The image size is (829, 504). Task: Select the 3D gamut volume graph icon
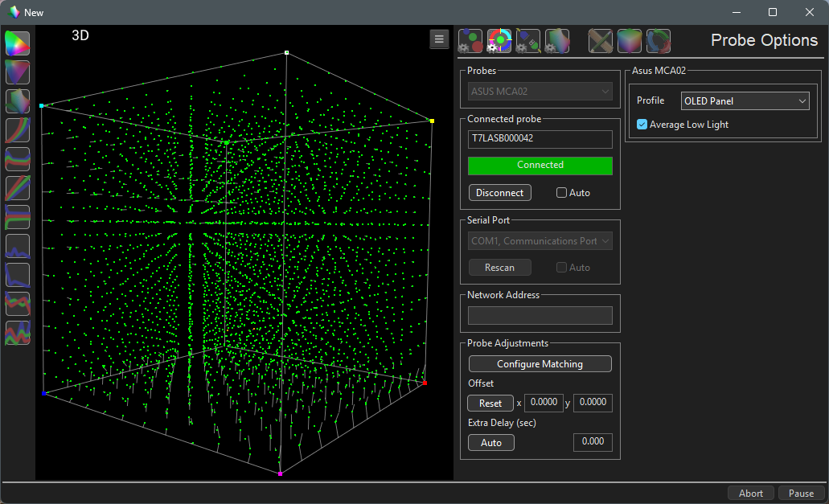[x=18, y=101]
